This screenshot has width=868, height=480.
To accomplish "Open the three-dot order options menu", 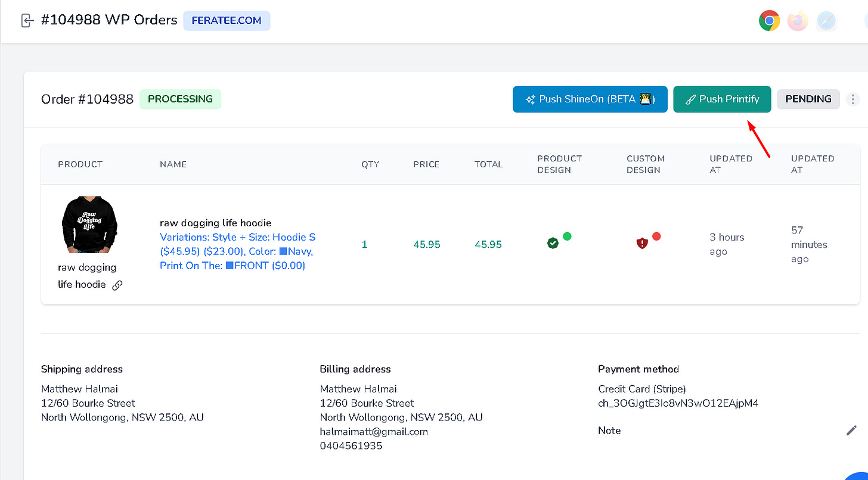I will tap(853, 99).
